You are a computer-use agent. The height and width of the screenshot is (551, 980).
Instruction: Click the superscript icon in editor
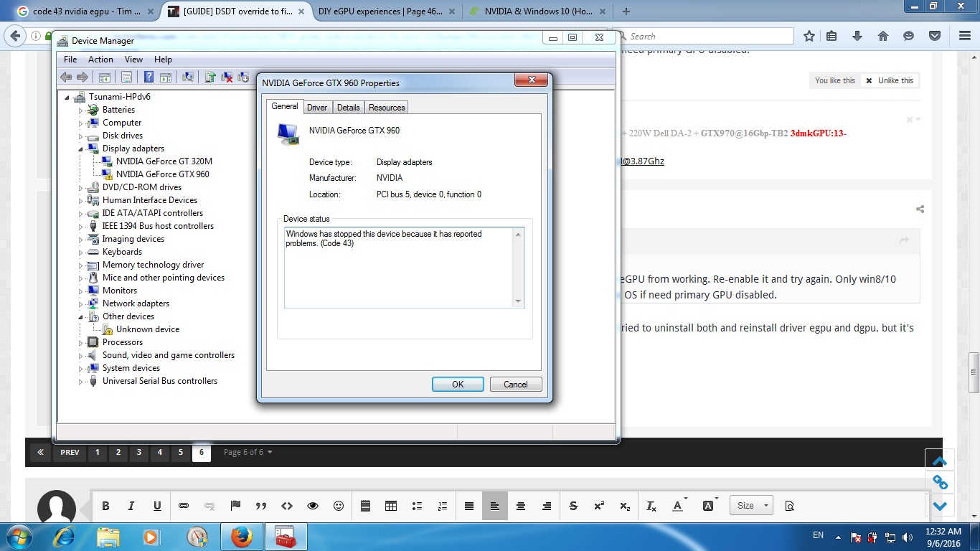point(599,506)
